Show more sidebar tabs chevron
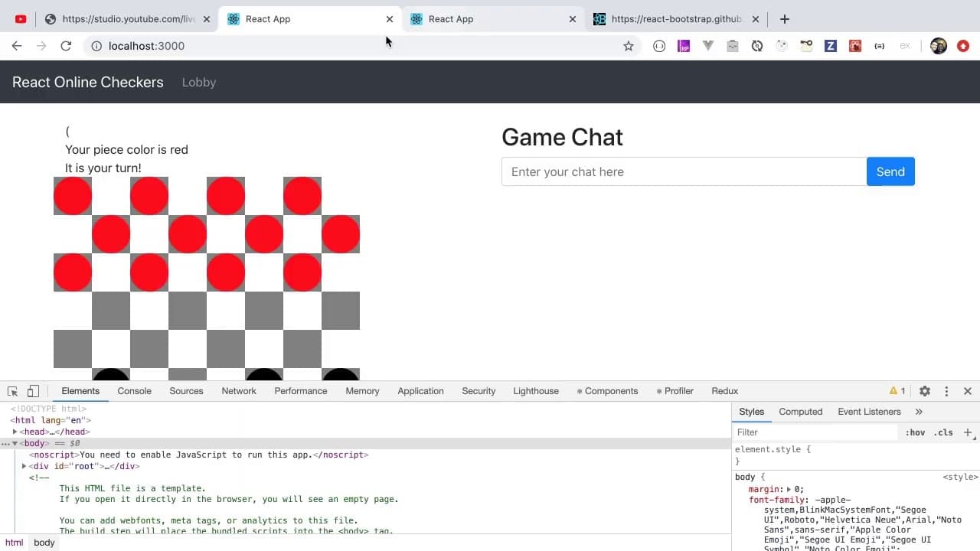 coord(919,412)
